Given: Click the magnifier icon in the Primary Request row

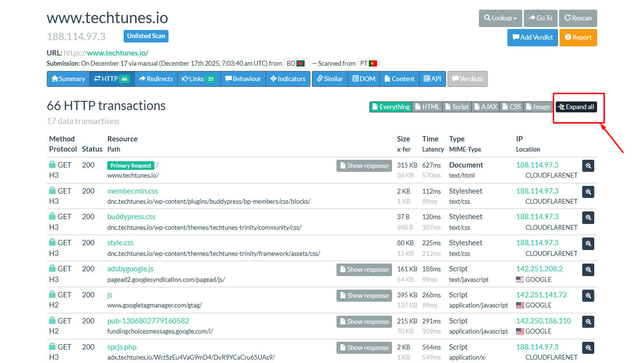Looking at the screenshot, I should tap(588, 166).
